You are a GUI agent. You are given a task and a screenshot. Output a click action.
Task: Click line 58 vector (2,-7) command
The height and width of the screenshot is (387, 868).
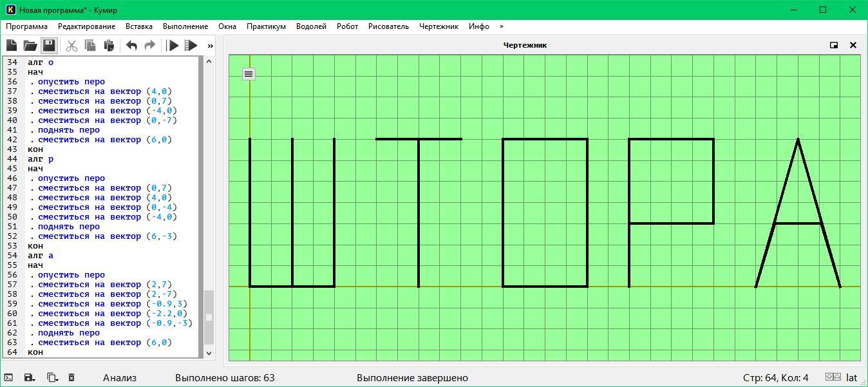108,294
